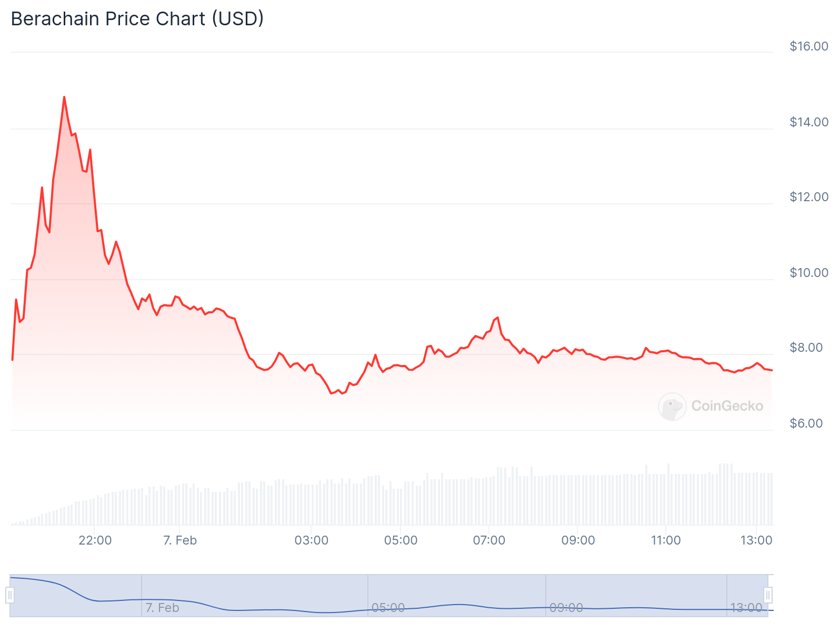Click the CoinGecko gecko logo icon
The image size is (840, 632).
[672, 406]
